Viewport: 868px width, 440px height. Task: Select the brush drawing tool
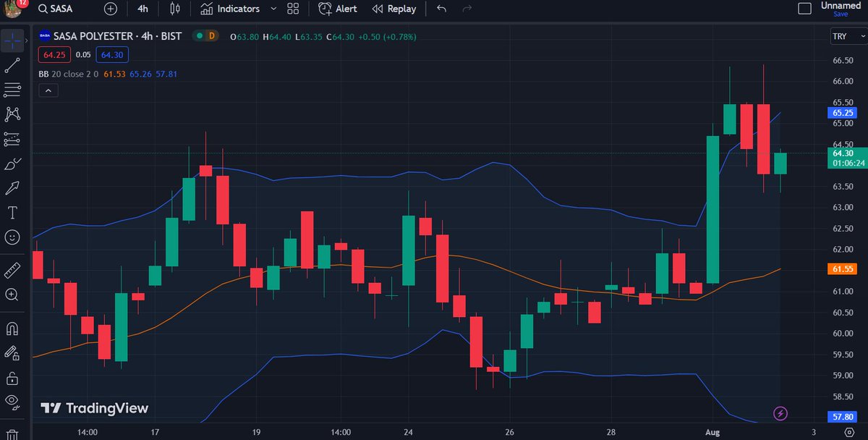coord(12,164)
